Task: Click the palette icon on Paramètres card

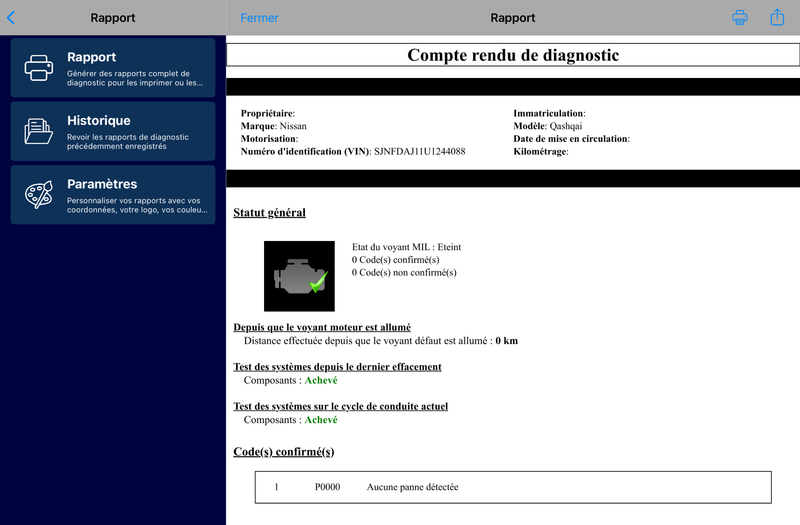Action: coord(39,194)
